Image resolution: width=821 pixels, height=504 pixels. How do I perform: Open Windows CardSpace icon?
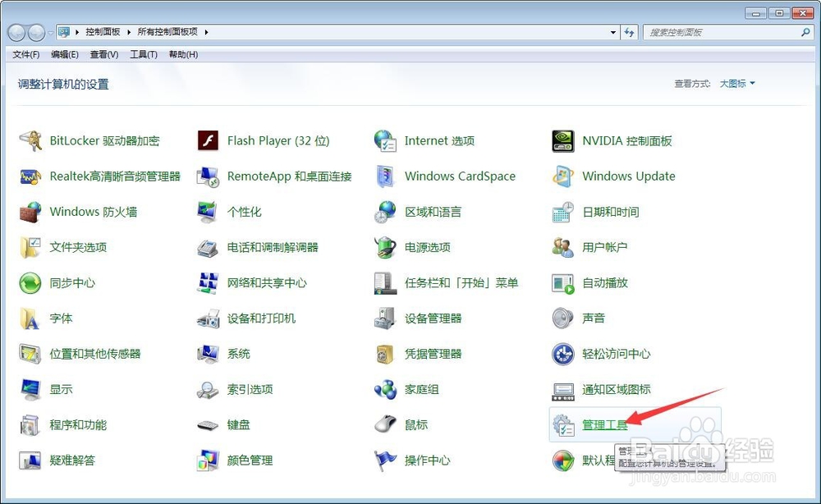pyautogui.click(x=385, y=176)
